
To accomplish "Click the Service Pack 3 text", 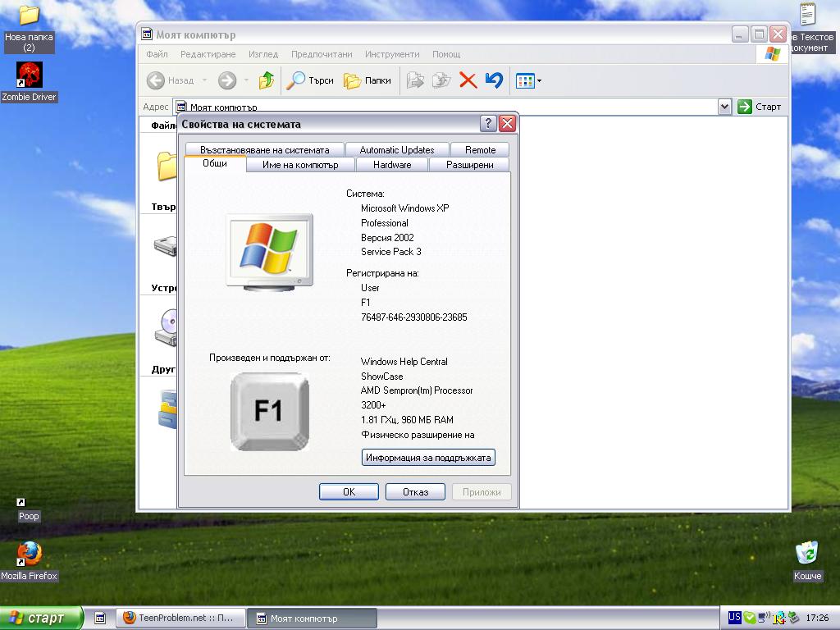I will (x=391, y=252).
